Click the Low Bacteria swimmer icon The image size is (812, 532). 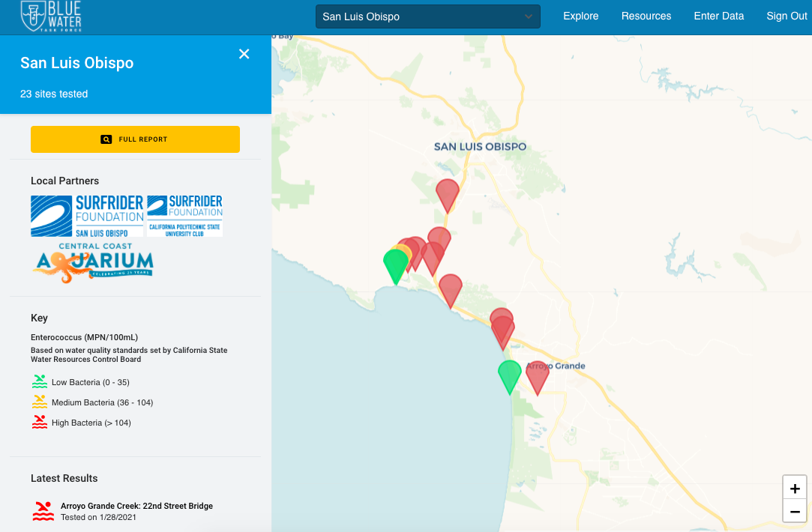pos(39,382)
